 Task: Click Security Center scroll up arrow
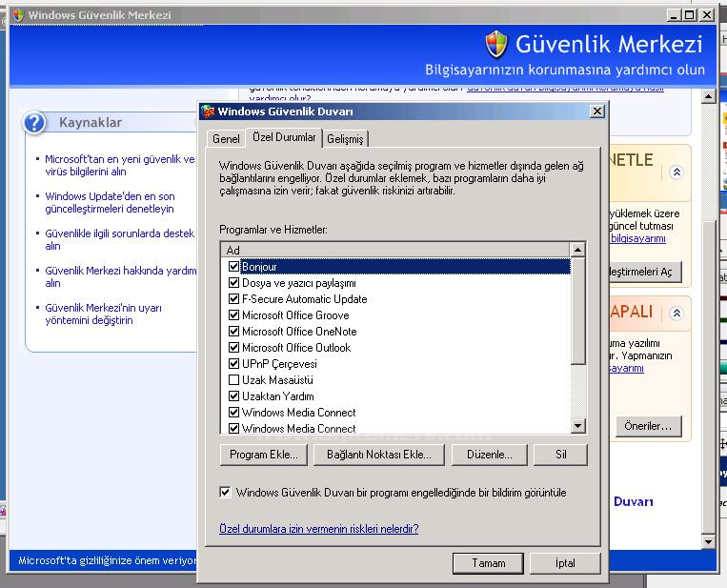click(x=708, y=96)
